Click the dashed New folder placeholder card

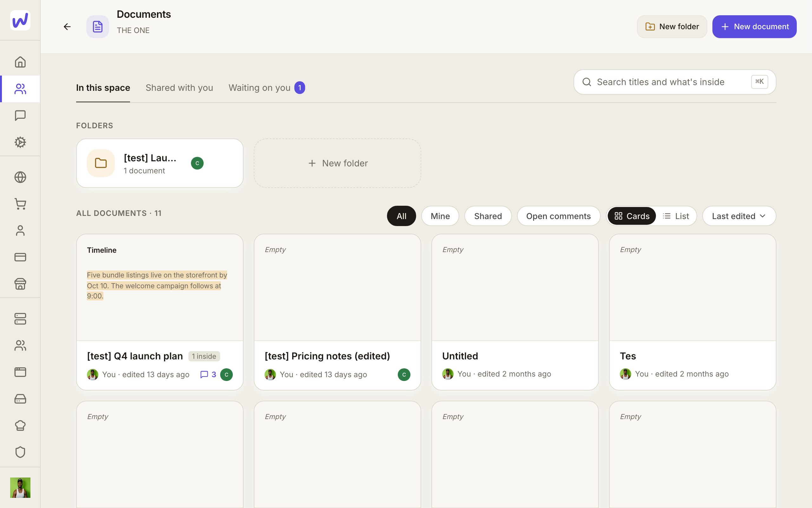337,163
